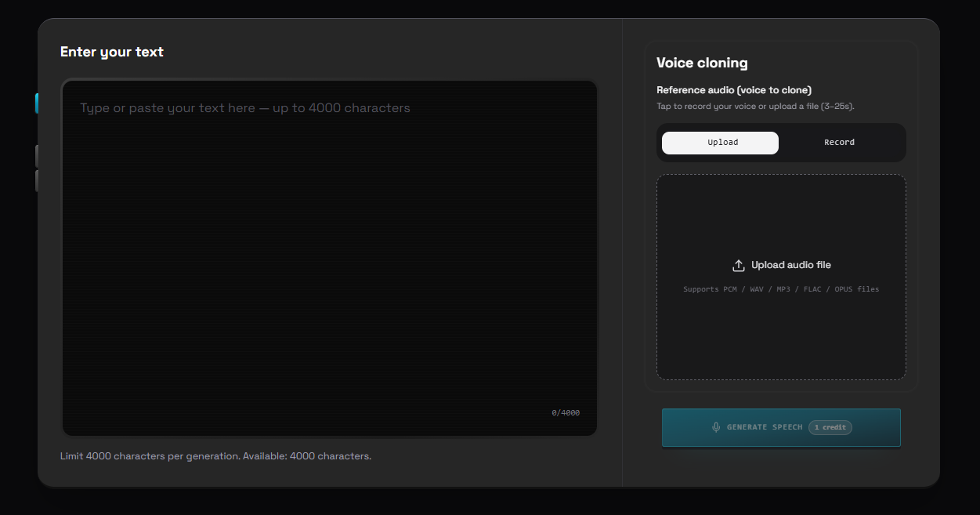
Task: Click the 1 credit badge
Action: pos(830,427)
